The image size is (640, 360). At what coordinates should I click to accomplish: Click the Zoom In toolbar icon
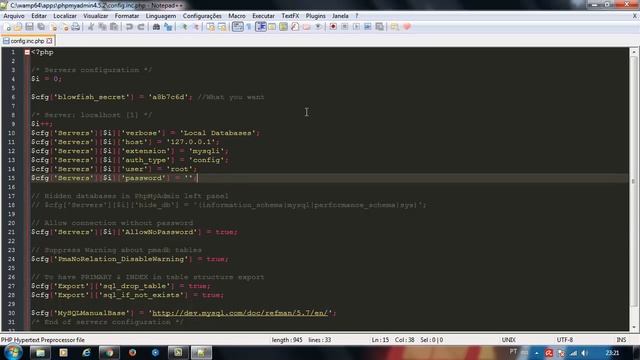pyautogui.click(x=184, y=27)
